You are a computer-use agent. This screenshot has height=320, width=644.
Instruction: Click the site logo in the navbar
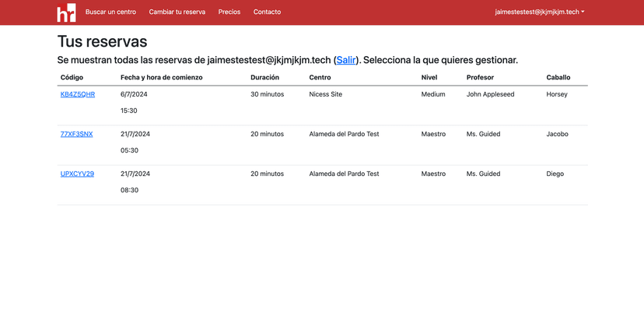pos(66,12)
